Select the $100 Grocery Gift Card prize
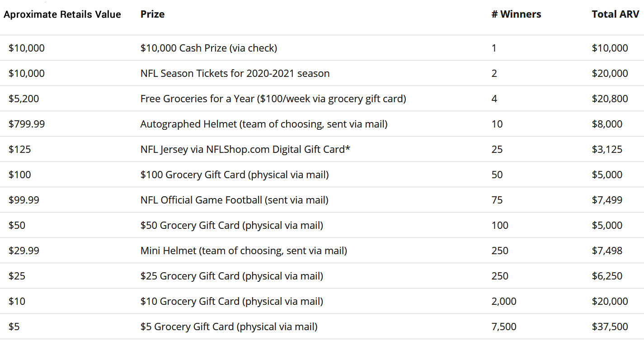The height and width of the screenshot is (341, 644). pos(235,175)
